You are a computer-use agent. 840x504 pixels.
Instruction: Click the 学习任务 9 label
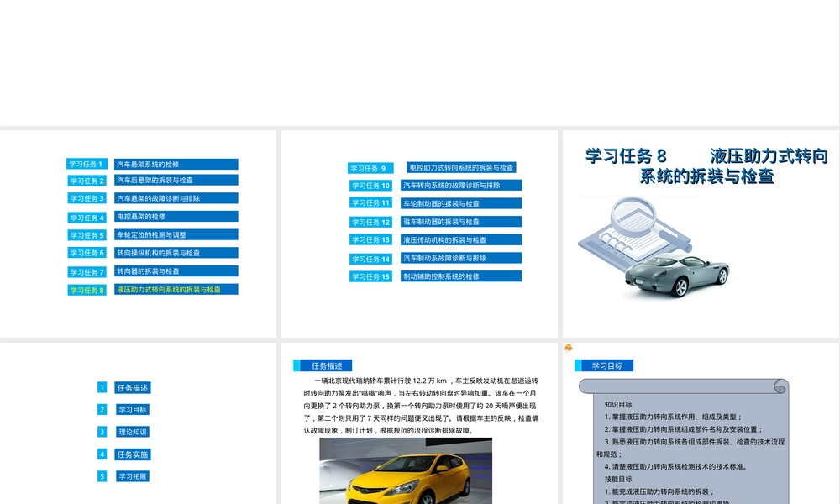pyautogui.click(x=370, y=168)
